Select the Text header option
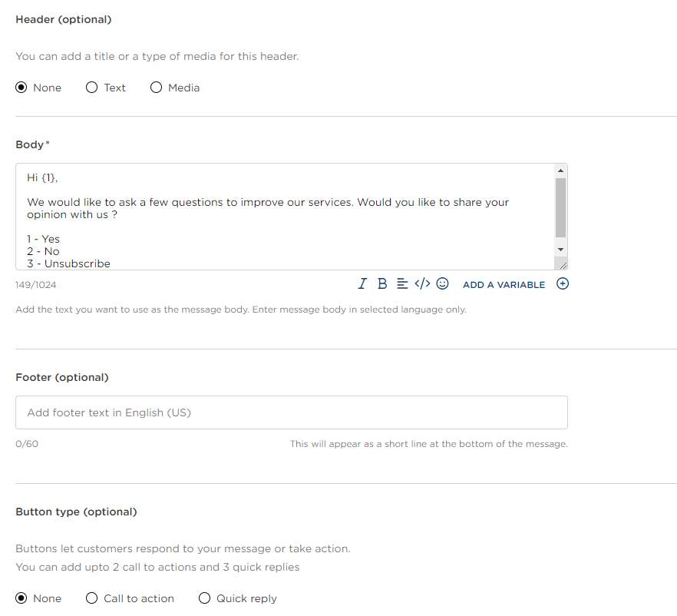Screen dimensions: 677x616 click(92, 88)
